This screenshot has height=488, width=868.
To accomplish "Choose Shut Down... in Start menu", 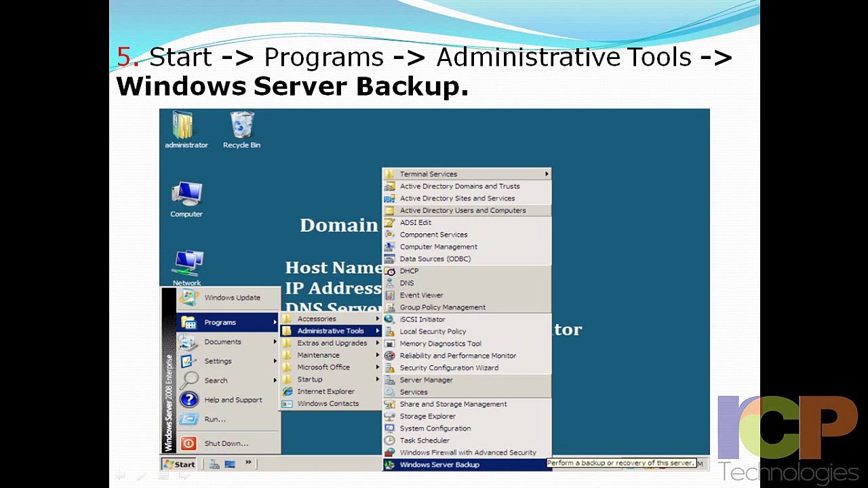I will (229, 443).
